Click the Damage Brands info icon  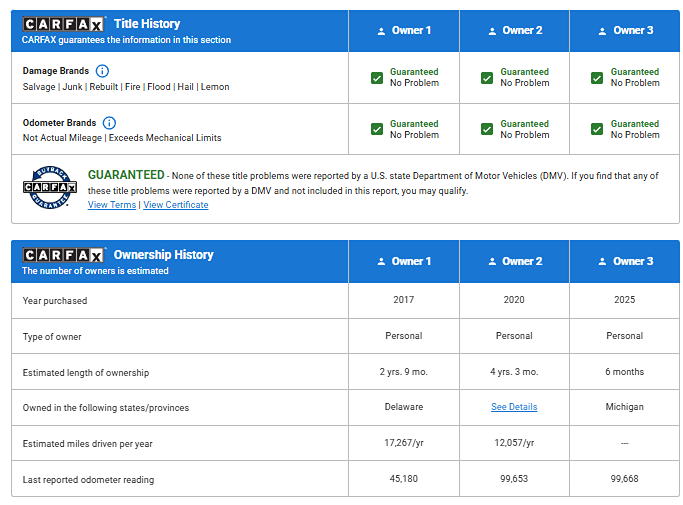coord(102,71)
